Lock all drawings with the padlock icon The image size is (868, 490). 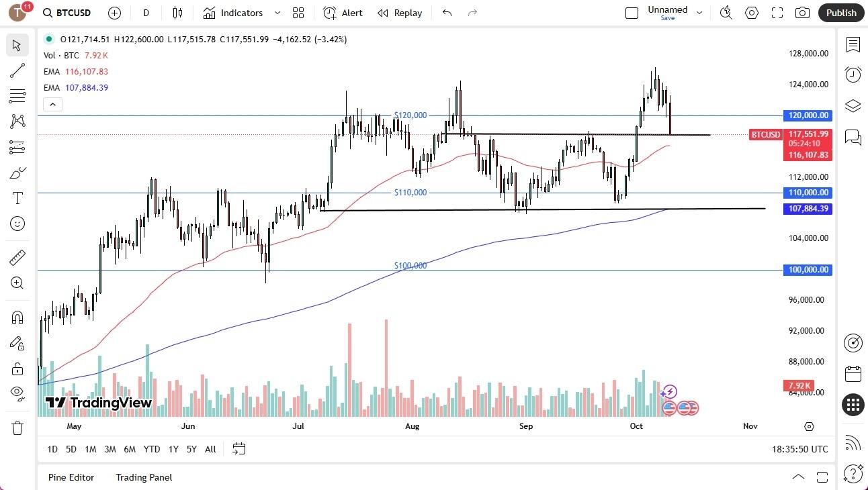tap(17, 368)
